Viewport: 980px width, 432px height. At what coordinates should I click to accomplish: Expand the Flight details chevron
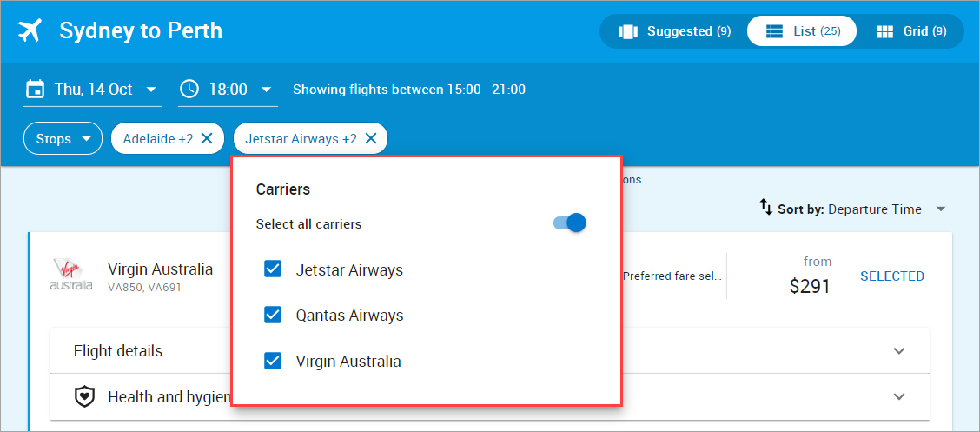[898, 350]
